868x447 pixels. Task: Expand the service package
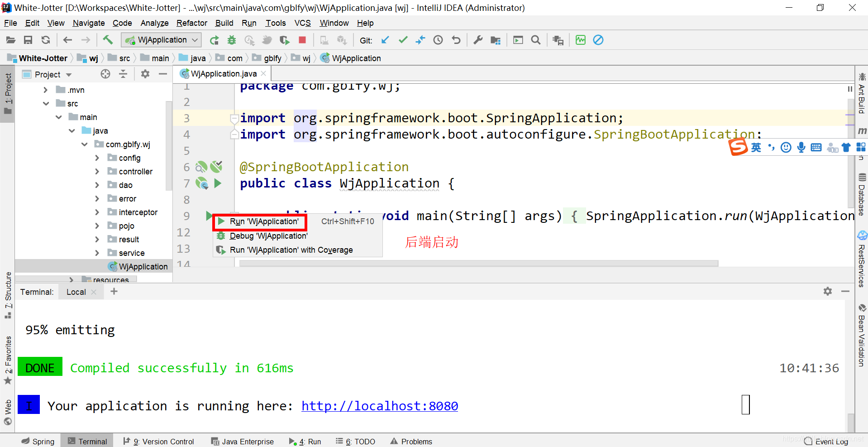click(97, 253)
